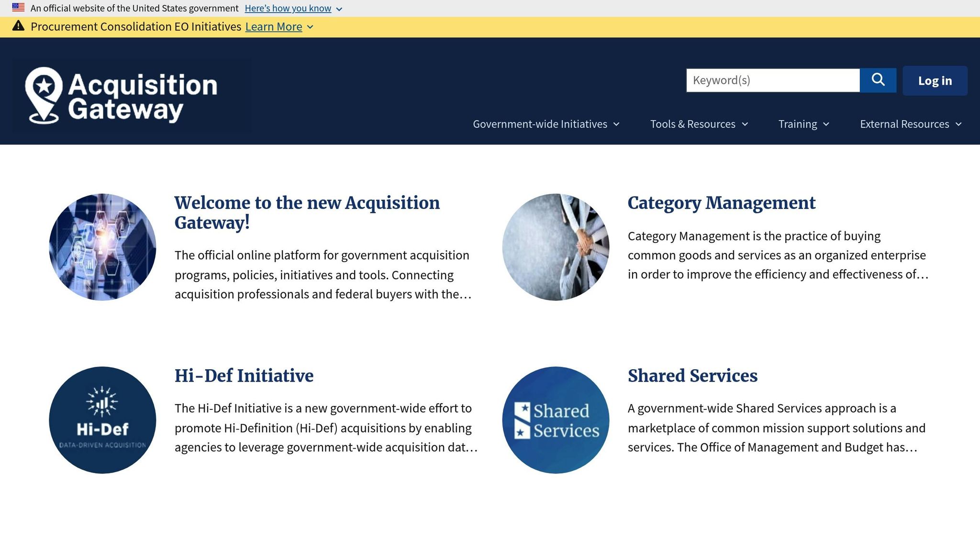Click the magnifying glass search button
The height and width of the screenshot is (551, 980).
click(x=878, y=80)
